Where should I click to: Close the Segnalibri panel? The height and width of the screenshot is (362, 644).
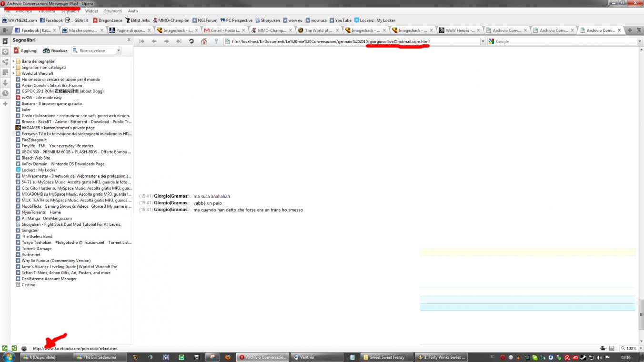click(x=129, y=40)
